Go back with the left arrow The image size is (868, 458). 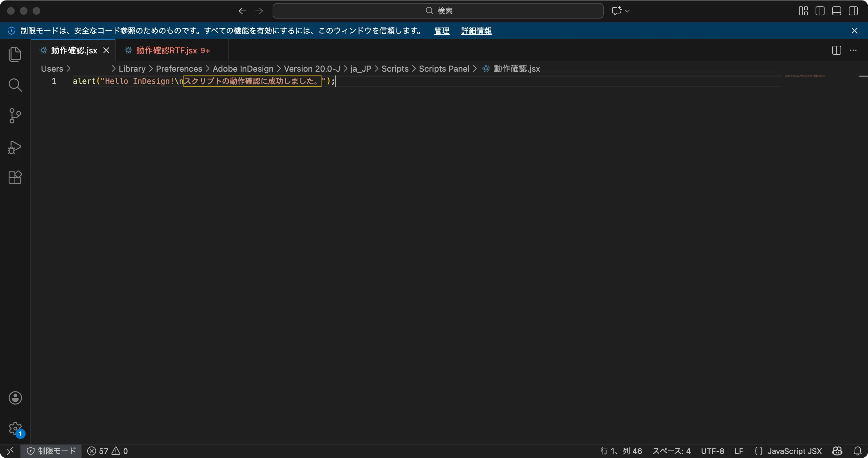tap(243, 11)
